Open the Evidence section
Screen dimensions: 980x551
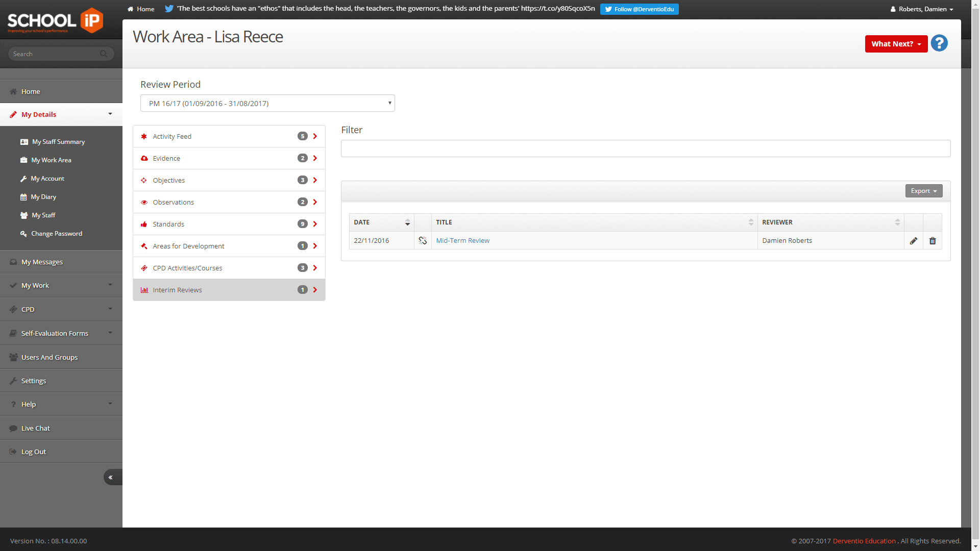pos(229,158)
